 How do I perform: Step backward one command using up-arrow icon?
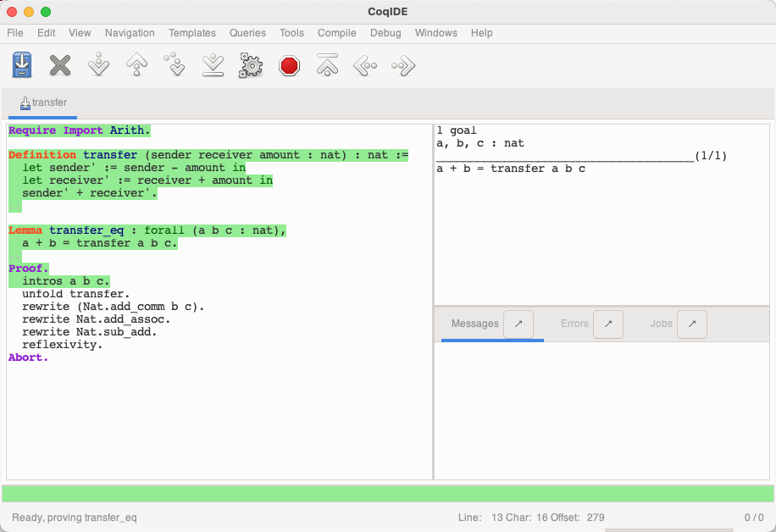point(137,65)
